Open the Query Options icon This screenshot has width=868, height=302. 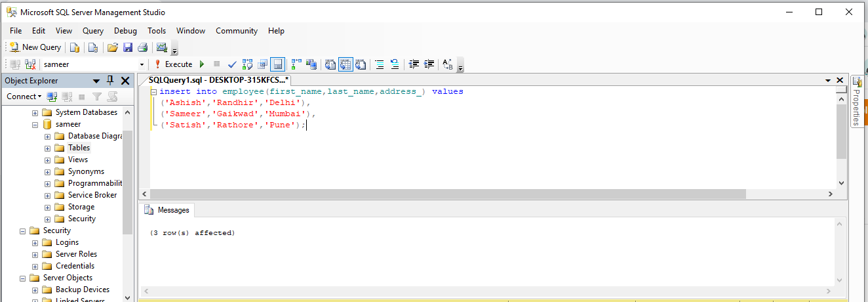coord(262,64)
